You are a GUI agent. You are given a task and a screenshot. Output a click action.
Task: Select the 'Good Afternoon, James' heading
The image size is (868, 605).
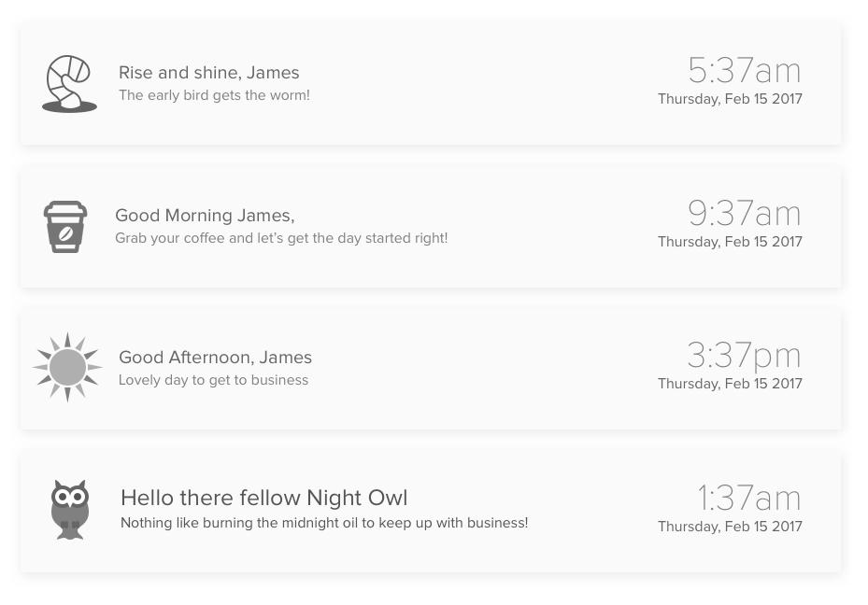click(x=215, y=358)
